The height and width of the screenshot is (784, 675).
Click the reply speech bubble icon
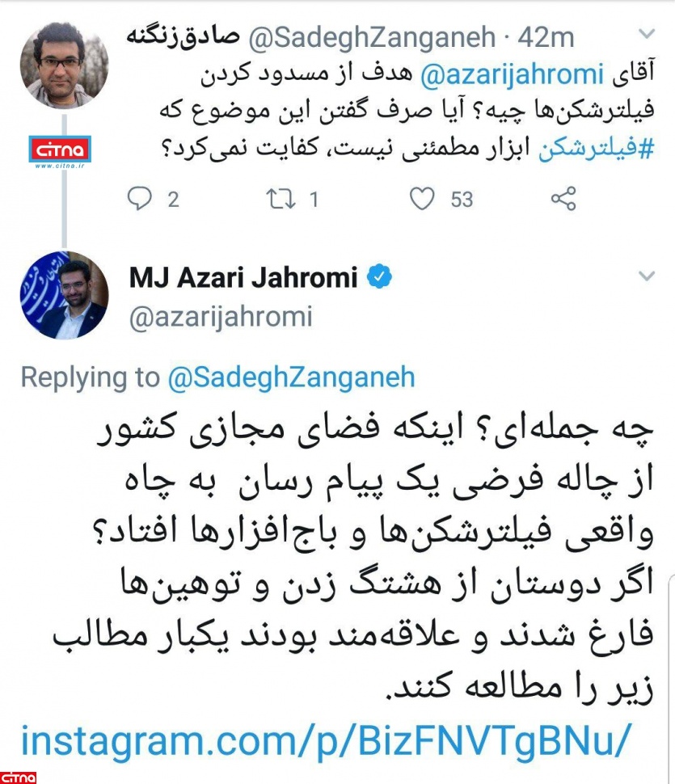tap(140, 199)
